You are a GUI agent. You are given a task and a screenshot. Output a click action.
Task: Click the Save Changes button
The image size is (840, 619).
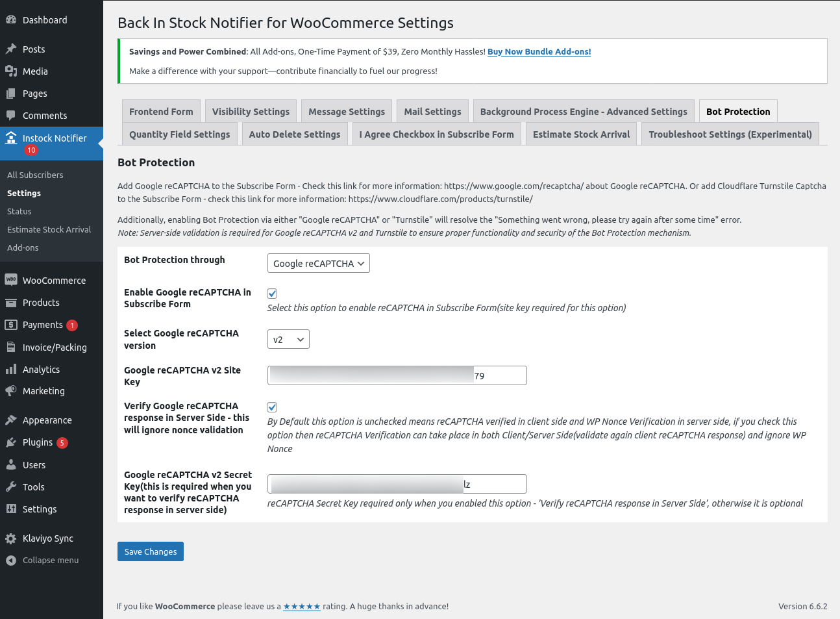click(x=151, y=551)
